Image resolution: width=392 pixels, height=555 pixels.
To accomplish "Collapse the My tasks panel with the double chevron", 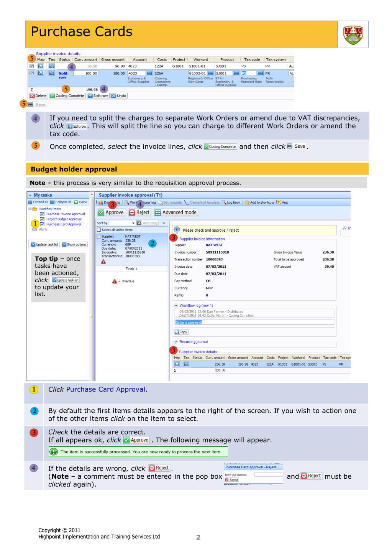I will tap(31, 195).
